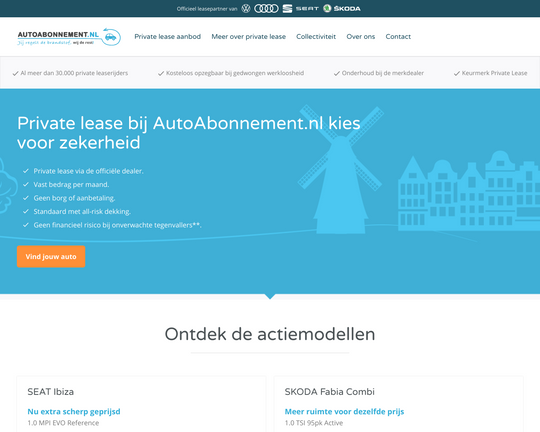Open Nu extra scherp geprijsd link
Image resolution: width=540 pixels, height=432 pixels.
(x=74, y=411)
